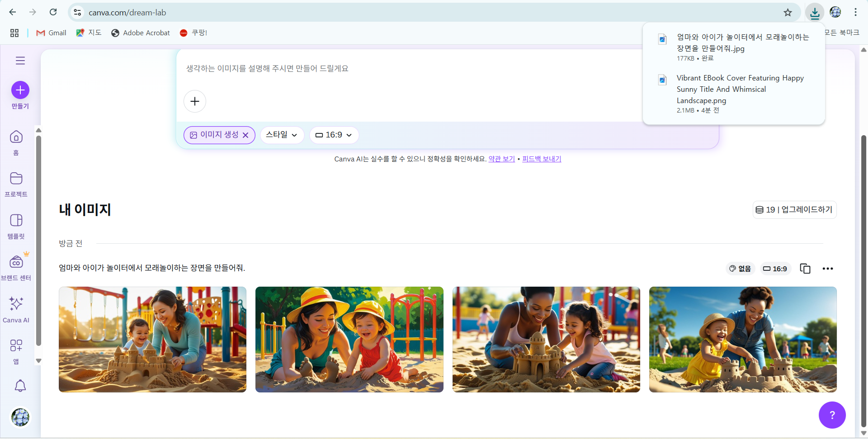Screen dimensions: 868x439
Task: Click the 19 | 업그레이드하기 credits button
Action: pos(794,210)
